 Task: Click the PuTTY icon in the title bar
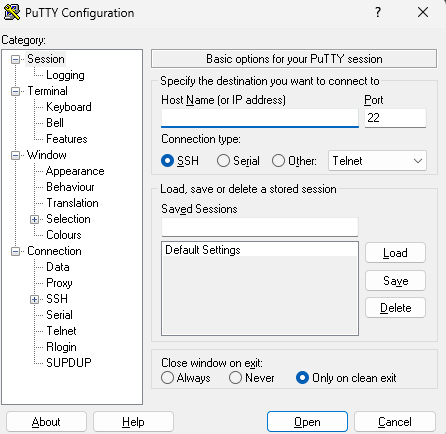click(x=12, y=13)
